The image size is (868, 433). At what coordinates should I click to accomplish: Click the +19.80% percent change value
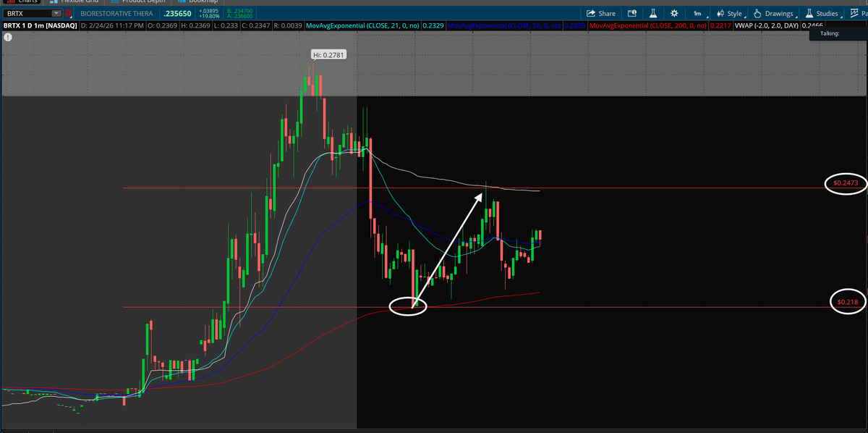[x=208, y=16]
